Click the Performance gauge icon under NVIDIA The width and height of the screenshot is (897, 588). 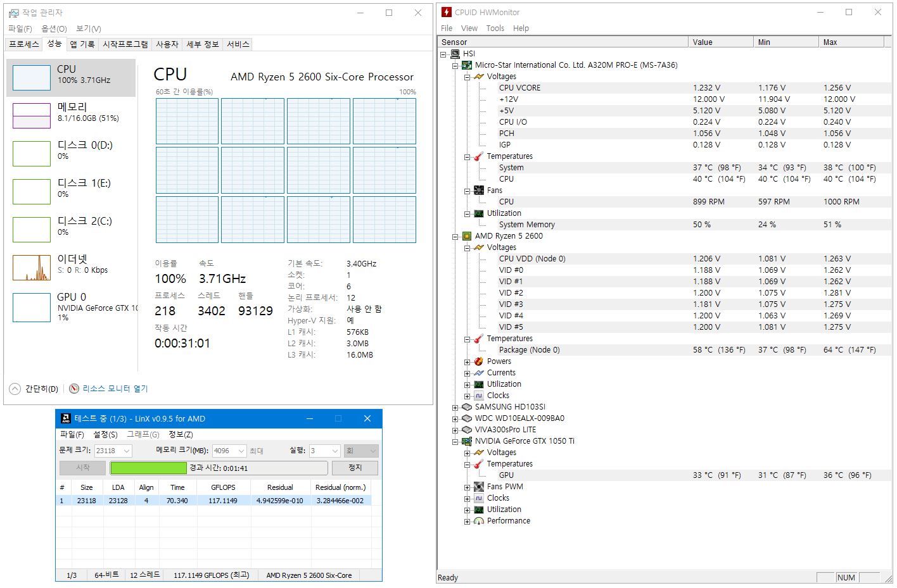click(478, 521)
